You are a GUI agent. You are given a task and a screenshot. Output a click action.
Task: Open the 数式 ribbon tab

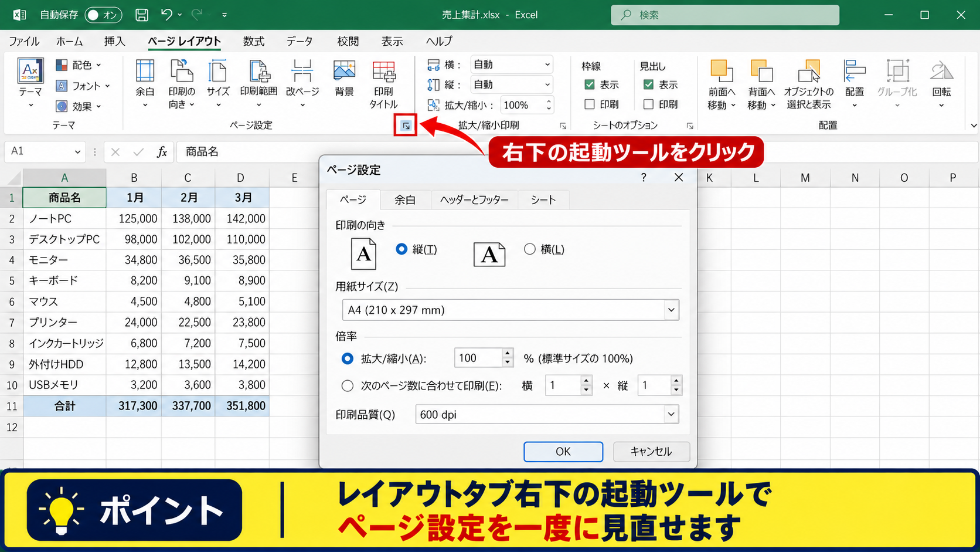(254, 41)
